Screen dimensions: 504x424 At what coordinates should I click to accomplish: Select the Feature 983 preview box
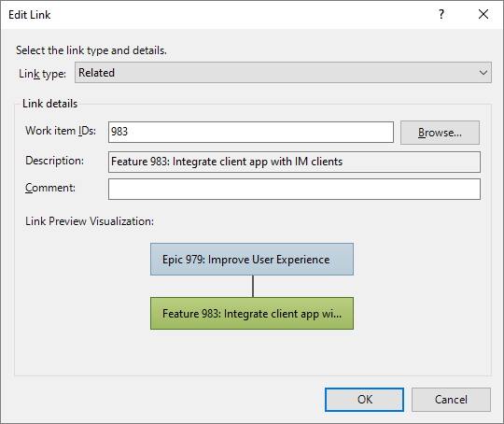click(252, 314)
